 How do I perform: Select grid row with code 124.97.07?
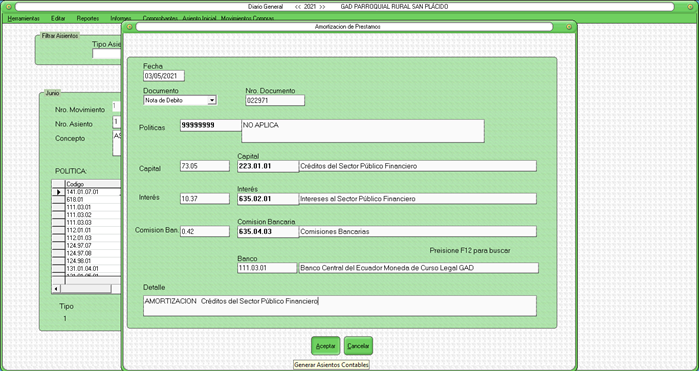(x=86, y=246)
